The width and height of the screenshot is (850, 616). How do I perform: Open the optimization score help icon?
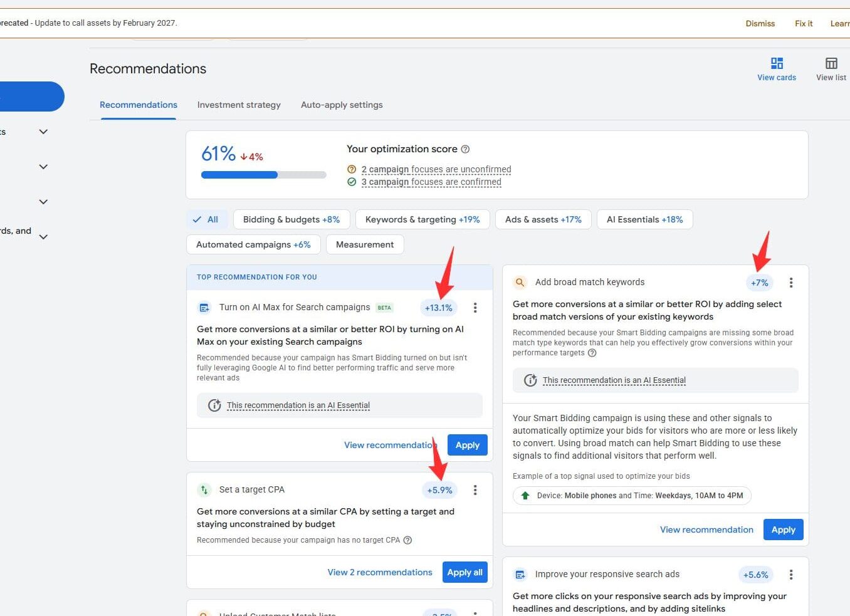(465, 149)
